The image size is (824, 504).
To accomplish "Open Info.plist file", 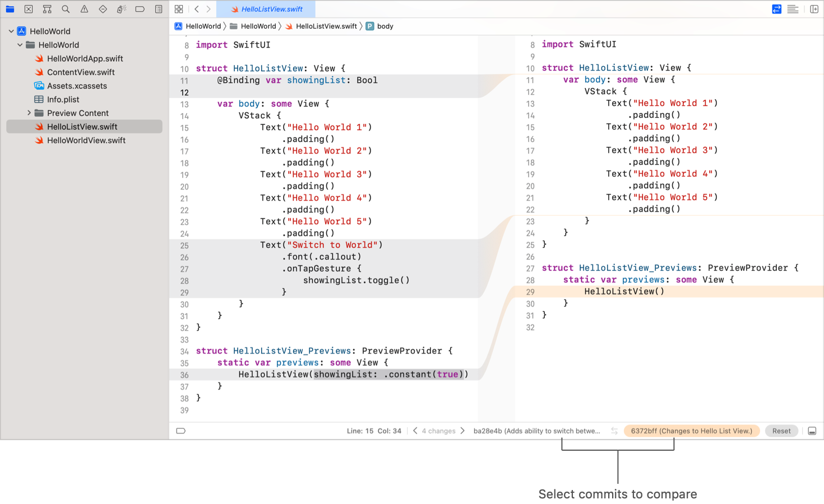I will click(63, 99).
